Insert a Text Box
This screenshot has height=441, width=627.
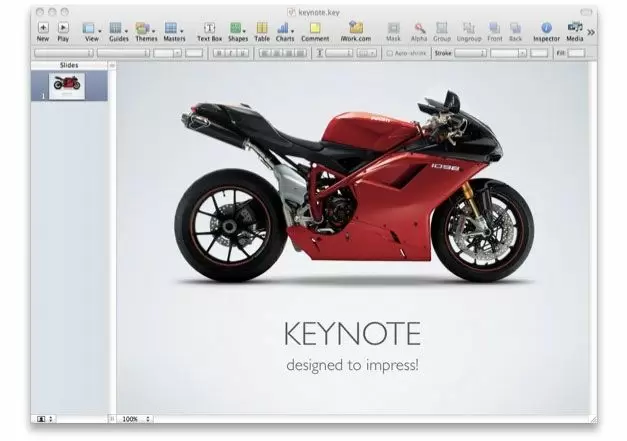(x=209, y=28)
